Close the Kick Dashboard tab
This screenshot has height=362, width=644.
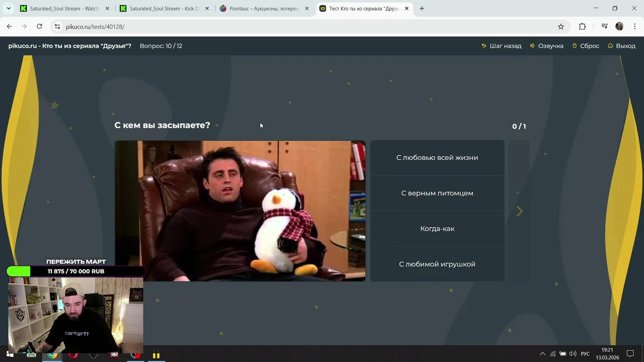[x=207, y=9]
